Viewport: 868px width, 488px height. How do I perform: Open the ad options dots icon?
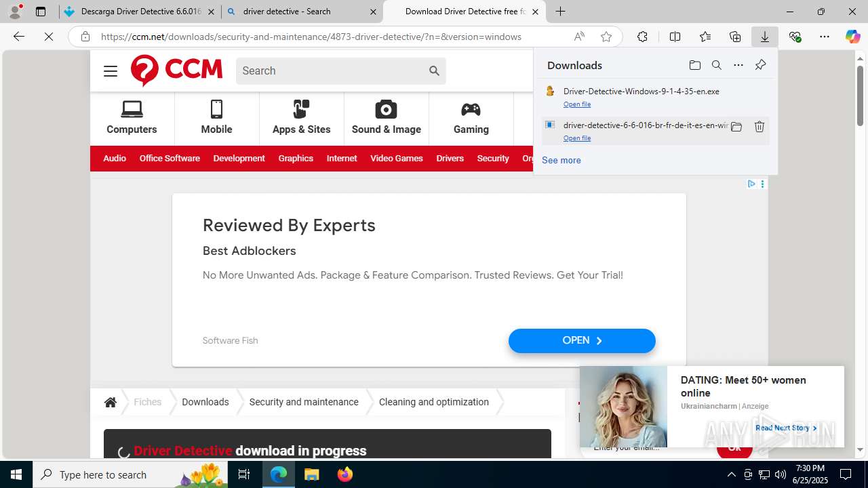point(762,184)
